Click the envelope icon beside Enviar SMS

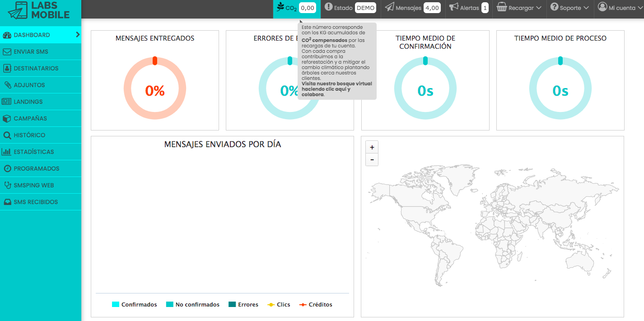pyautogui.click(x=7, y=52)
